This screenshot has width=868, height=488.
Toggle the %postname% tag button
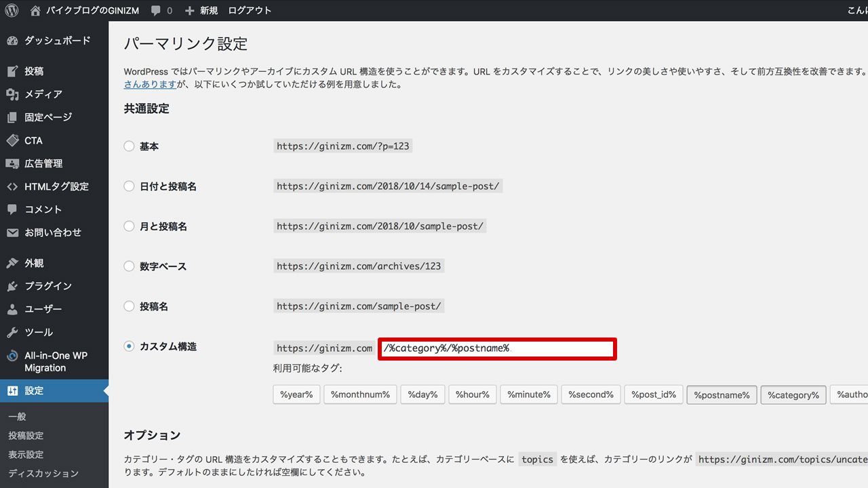pyautogui.click(x=722, y=394)
